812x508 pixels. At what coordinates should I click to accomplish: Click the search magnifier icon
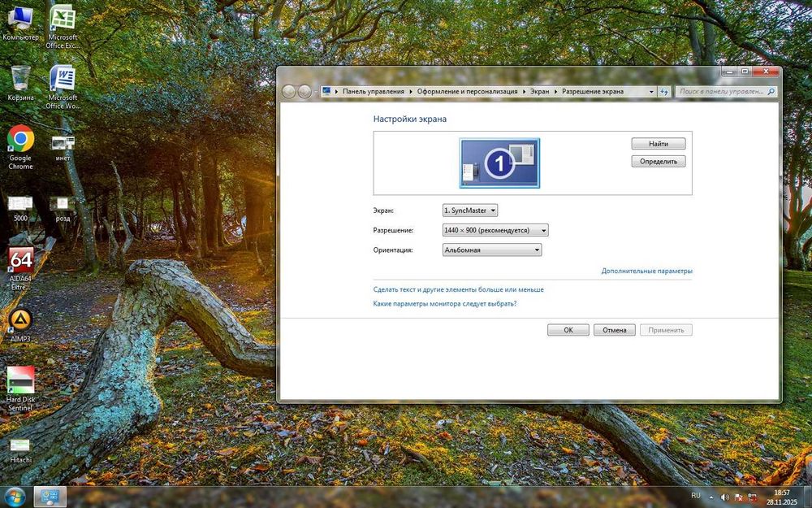tap(771, 92)
